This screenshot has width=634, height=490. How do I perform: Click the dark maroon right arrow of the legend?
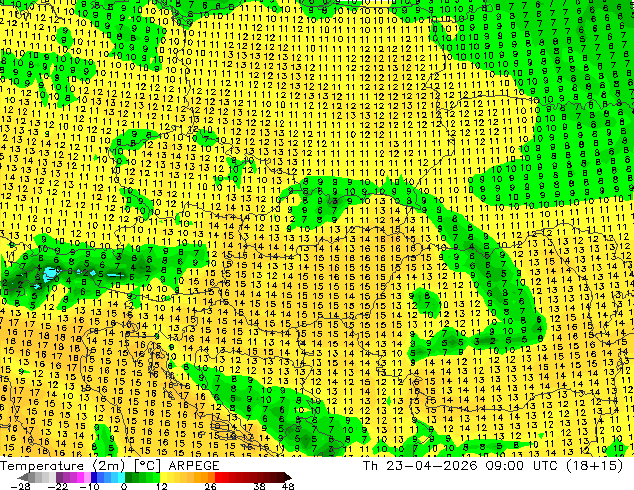tap(288, 477)
